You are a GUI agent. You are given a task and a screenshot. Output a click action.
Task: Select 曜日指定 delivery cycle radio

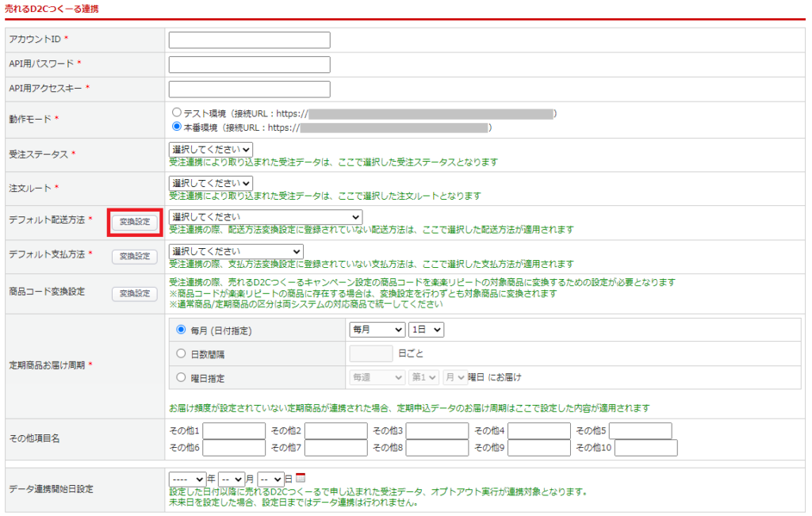(181, 378)
